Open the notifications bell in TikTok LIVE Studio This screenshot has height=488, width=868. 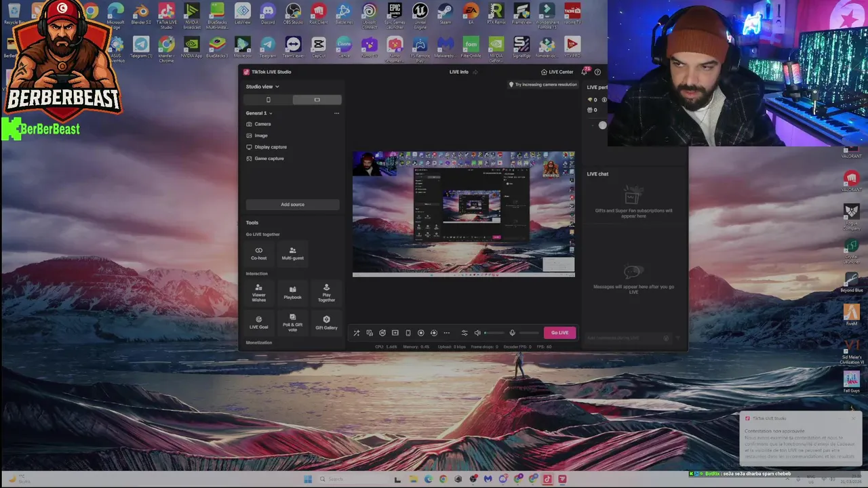(x=585, y=71)
